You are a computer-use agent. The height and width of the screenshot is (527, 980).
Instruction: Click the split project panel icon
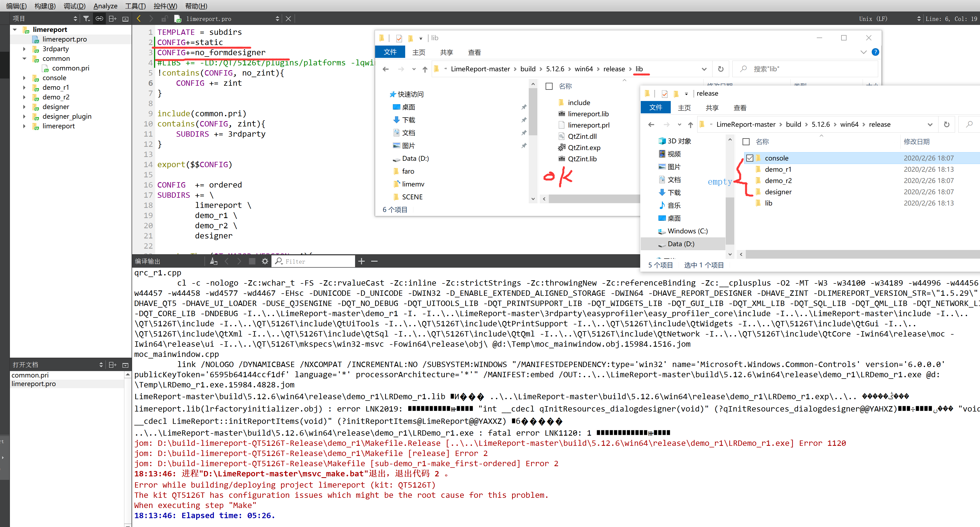click(113, 19)
